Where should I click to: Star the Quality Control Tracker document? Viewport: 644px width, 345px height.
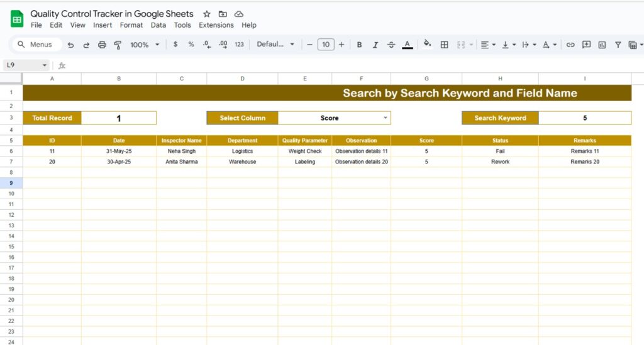206,14
